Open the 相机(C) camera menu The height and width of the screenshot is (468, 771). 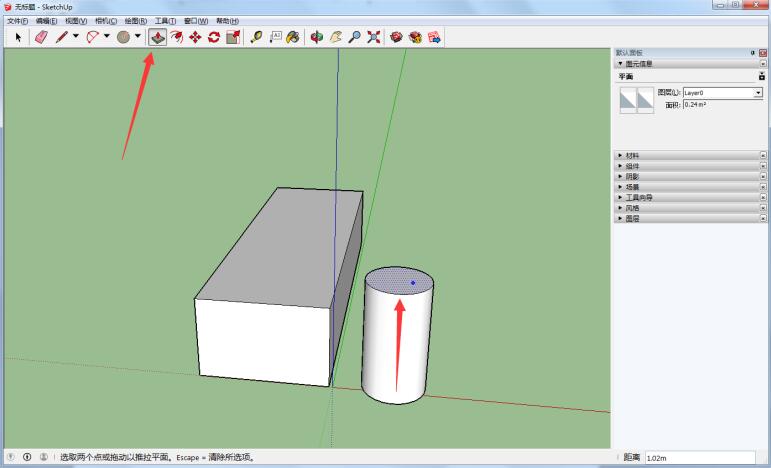pyautogui.click(x=105, y=21)
